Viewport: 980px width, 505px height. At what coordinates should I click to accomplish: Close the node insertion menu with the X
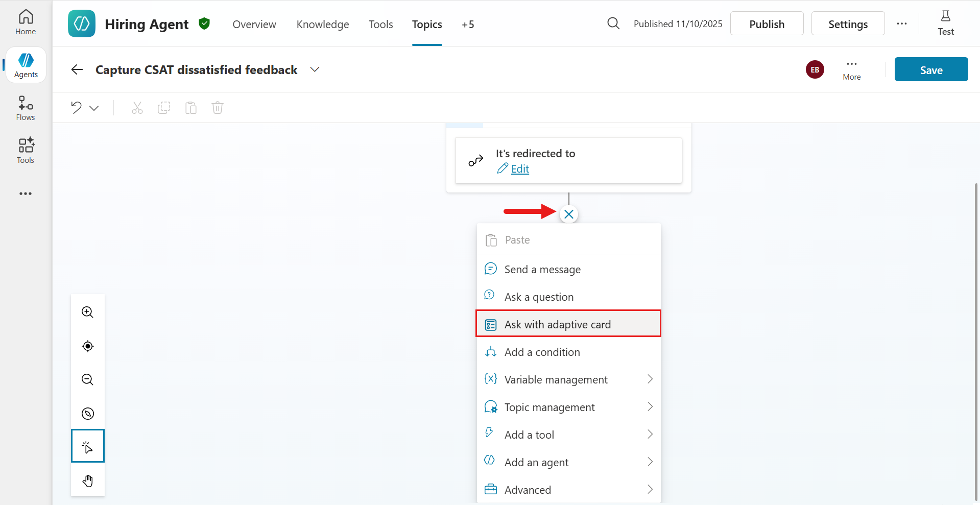click(x=569, y=214)
